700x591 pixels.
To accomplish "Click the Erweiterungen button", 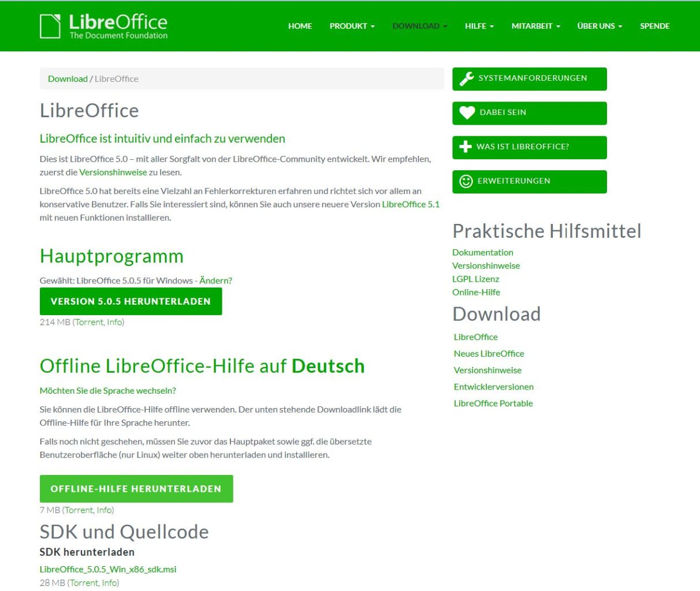I will pos(530,181).
